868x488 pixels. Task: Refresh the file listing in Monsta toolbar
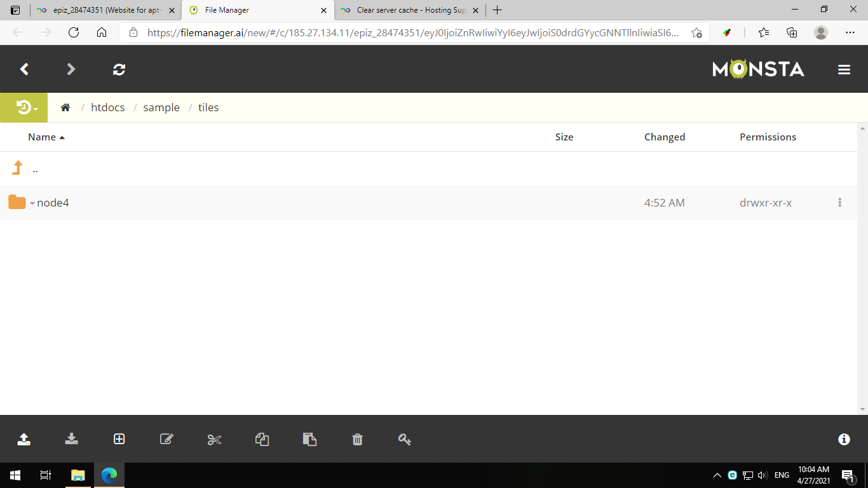[119, 69]
